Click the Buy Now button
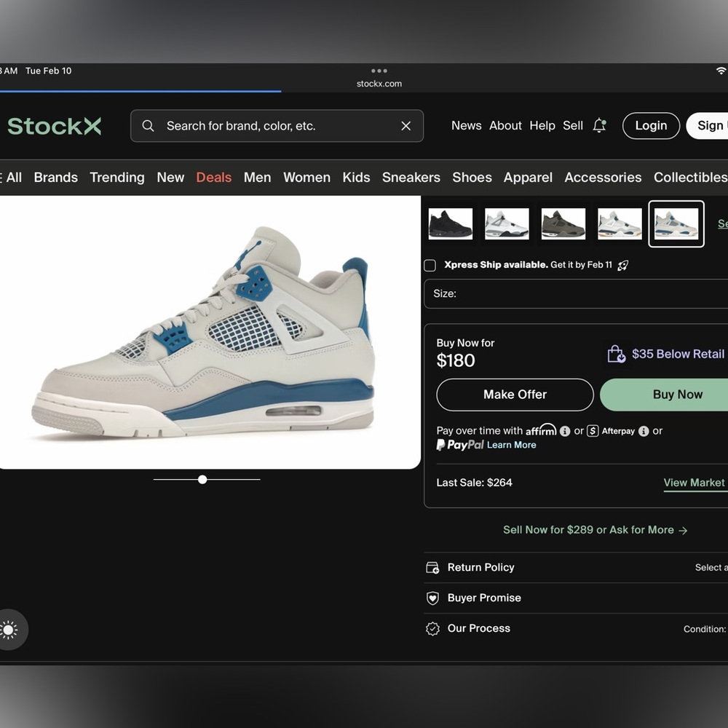The height and width of the screenshot is (728, 728). (x=664, y=395)
